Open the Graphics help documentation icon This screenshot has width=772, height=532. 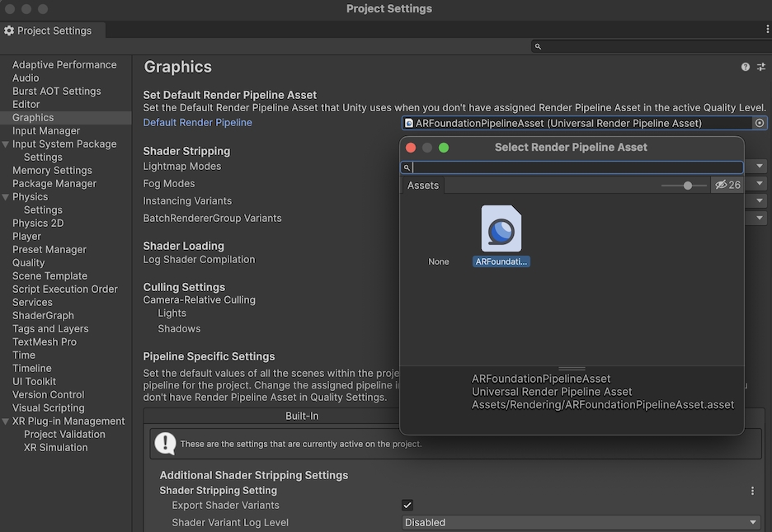(x=746, y=67)
